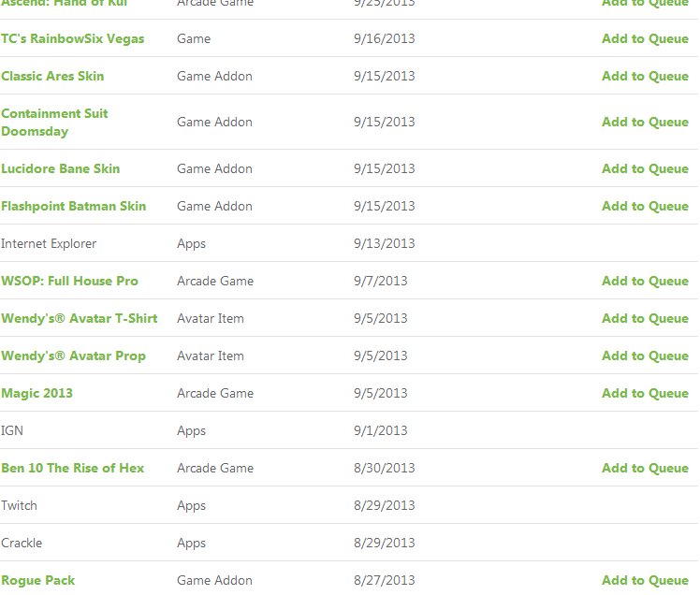Image resolution: width=700 pixels, height=595 pixels.
Task: Open the Wendy's Avatar T-Shirt link
Action: coord(80,318)
